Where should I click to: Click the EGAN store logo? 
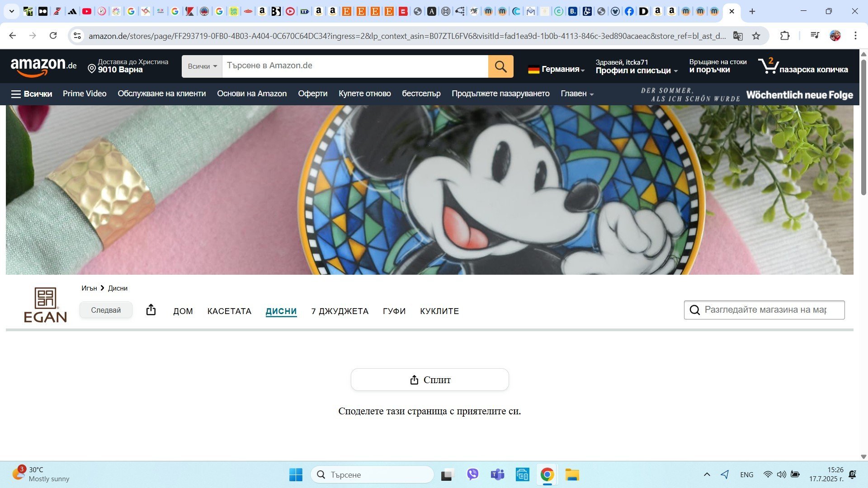tap(45, 305)
